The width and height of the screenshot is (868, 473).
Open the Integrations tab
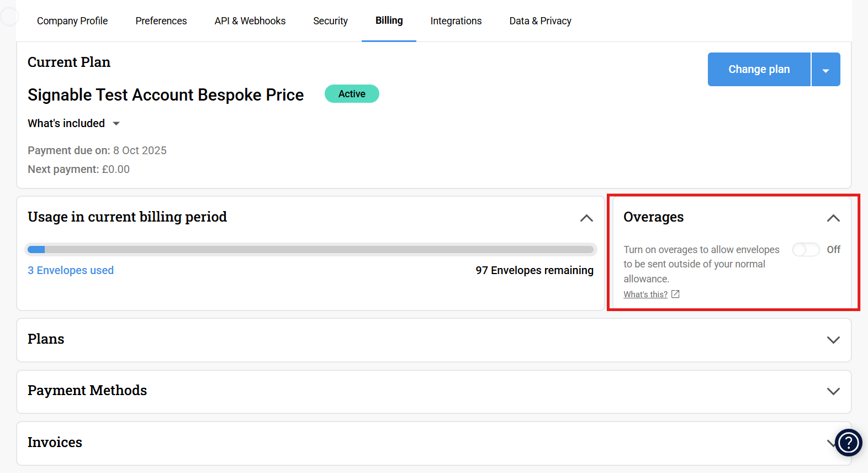point(456,21)
